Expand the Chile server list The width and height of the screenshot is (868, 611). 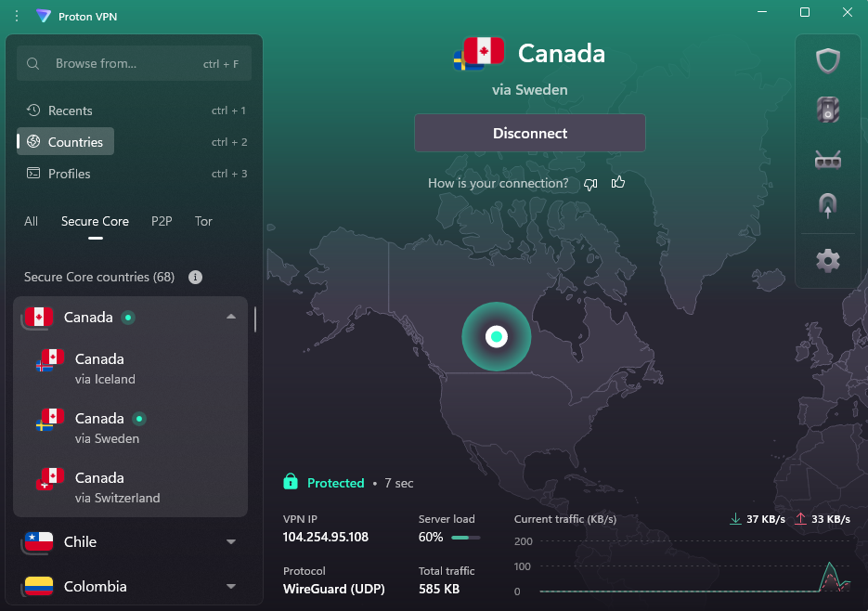[231, 541]
